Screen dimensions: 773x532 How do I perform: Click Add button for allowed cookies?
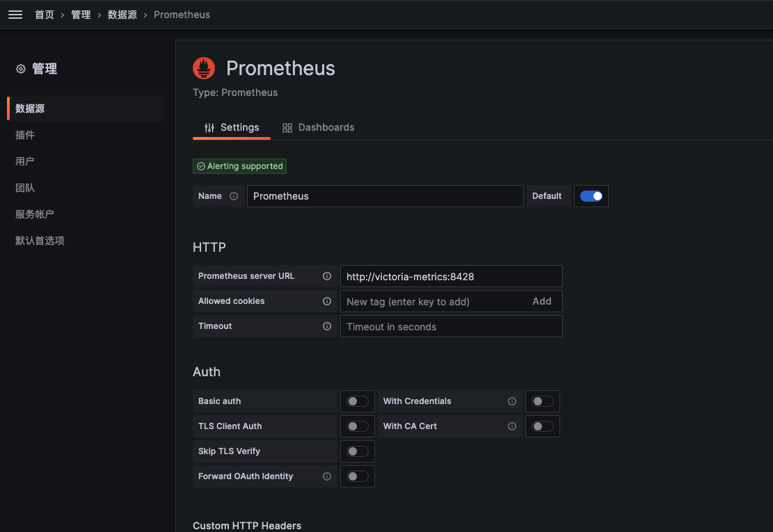tap(542, 301)
